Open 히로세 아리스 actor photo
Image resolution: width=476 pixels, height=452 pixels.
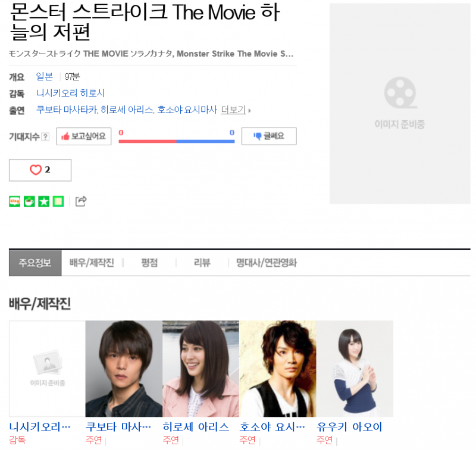click(201, 369)
